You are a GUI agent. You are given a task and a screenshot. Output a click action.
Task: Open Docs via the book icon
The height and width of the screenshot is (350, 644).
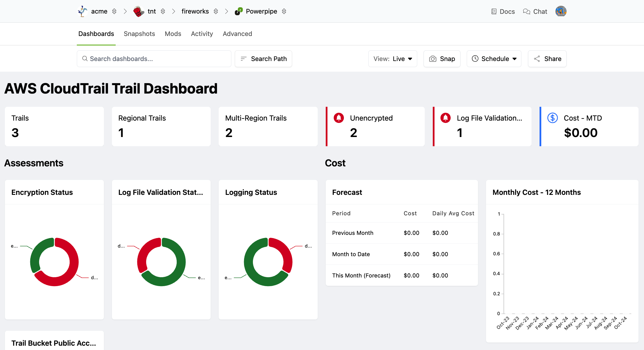pyautogui.click(x=494, y=12)
